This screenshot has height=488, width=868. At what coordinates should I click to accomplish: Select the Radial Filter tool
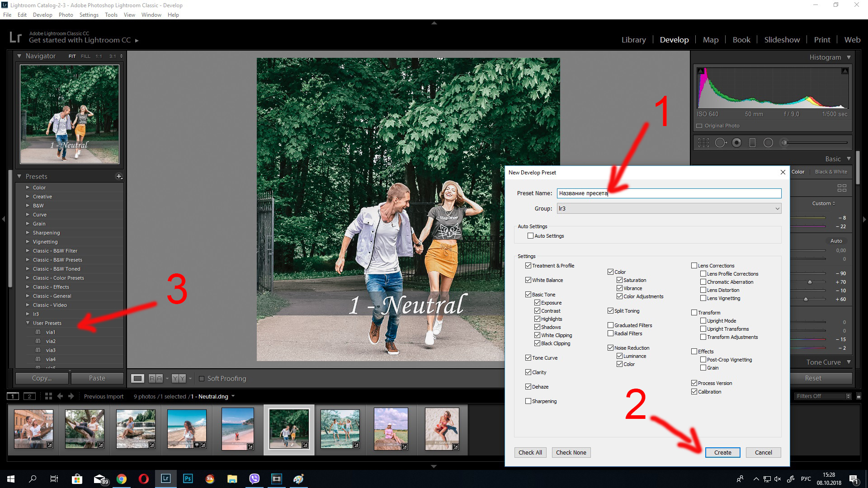[x=769, y=142]
